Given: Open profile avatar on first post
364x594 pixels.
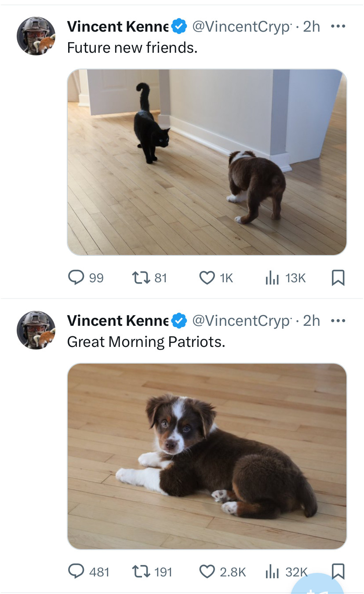Looking at the screenshot, I should pyautogui.click(x=36, y=36).
